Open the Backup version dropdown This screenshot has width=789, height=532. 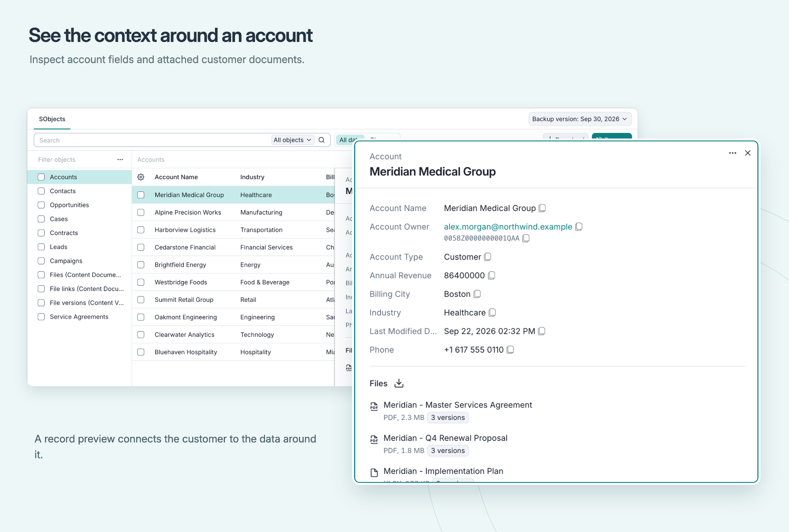[x=580, y=119]
